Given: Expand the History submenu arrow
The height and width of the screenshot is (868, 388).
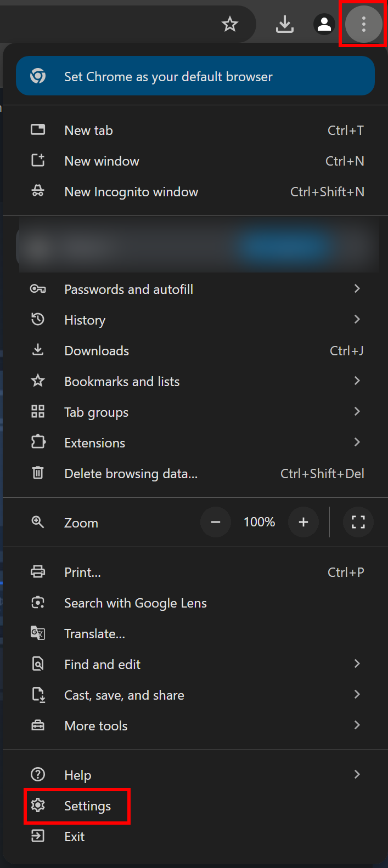Looking at the screenshot, I should tap(357, 320).
